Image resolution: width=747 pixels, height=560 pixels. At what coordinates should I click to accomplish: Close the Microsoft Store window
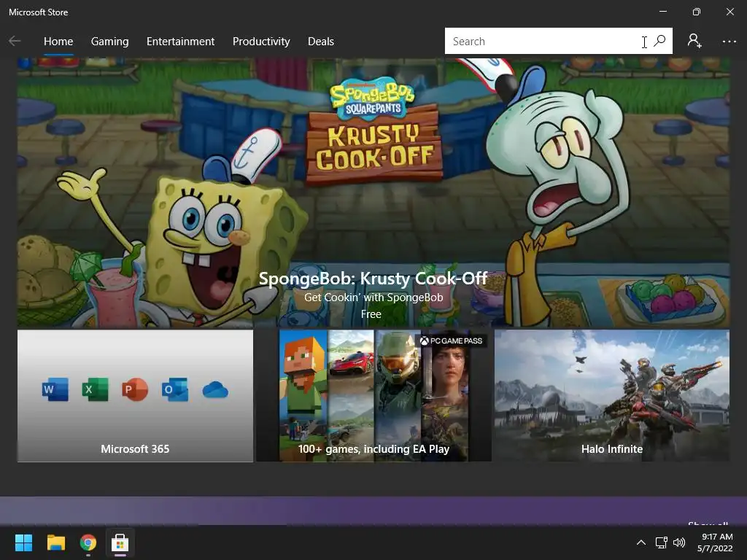[729, 12]
